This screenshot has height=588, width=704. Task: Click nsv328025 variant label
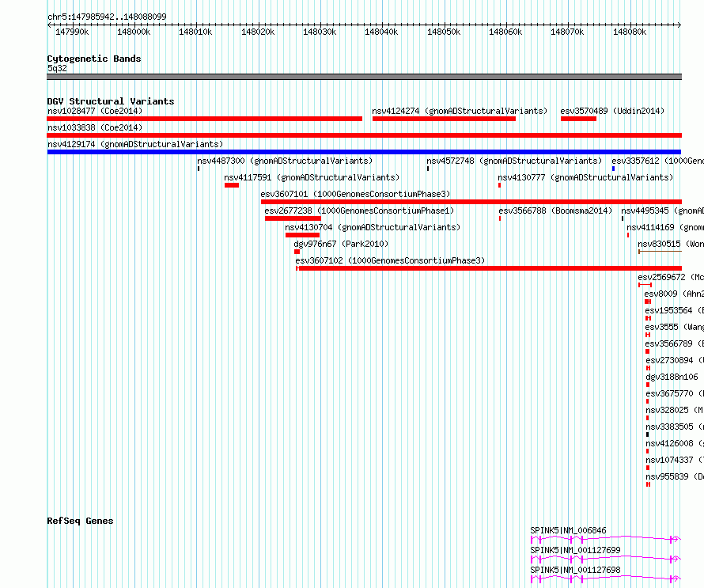coord(675,410)
